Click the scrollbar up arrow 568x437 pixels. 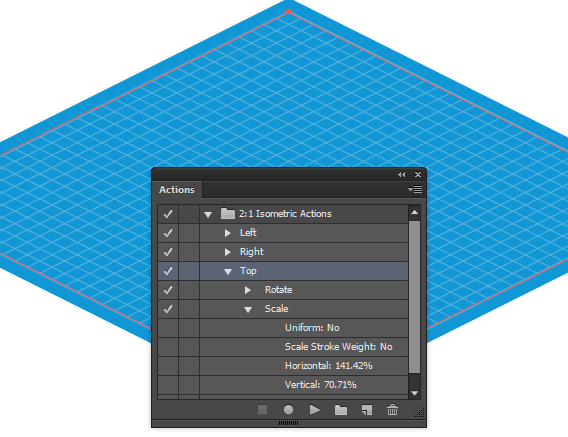pyautogui.click(x=414, y=213)
